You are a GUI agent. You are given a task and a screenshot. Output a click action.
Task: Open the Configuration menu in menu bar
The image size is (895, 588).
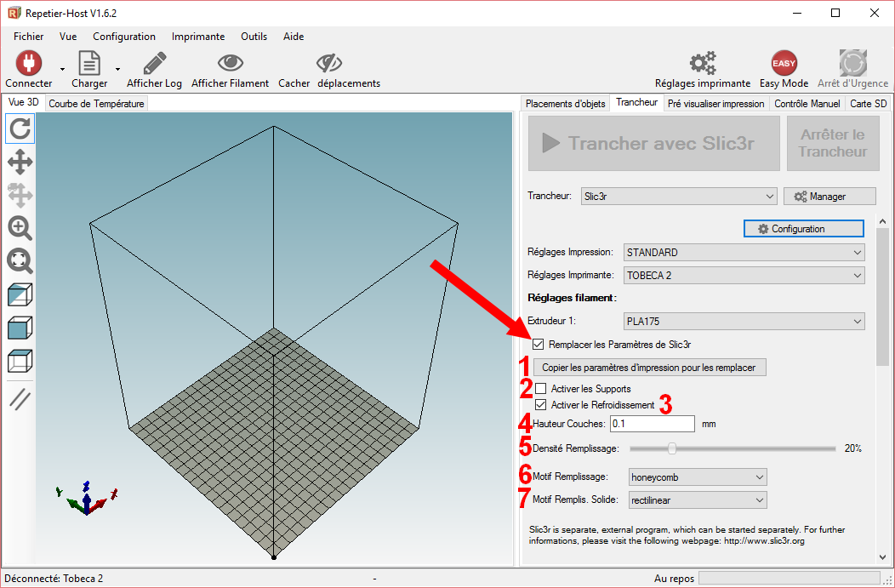[x=124, y=37]
